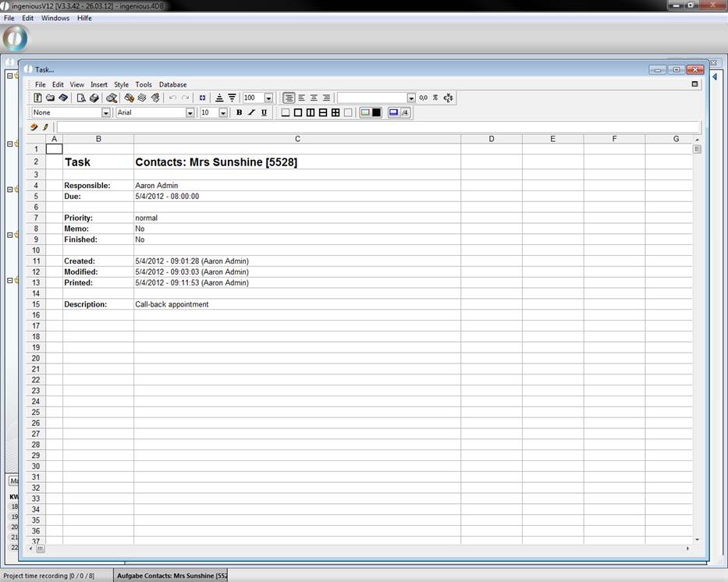Open the zoom 100 dropdown
The image size is (728, 582).
[268, 98]
